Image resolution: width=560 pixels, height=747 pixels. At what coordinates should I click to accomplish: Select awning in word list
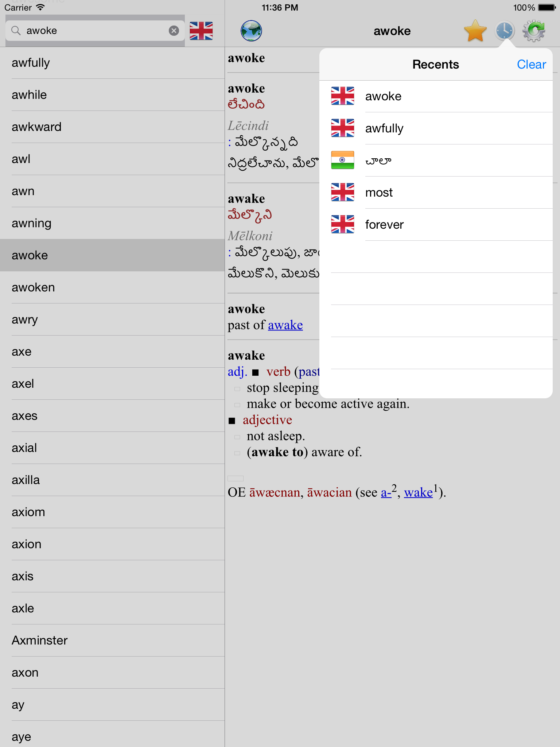pyautogui.click(x=112, y=223)
